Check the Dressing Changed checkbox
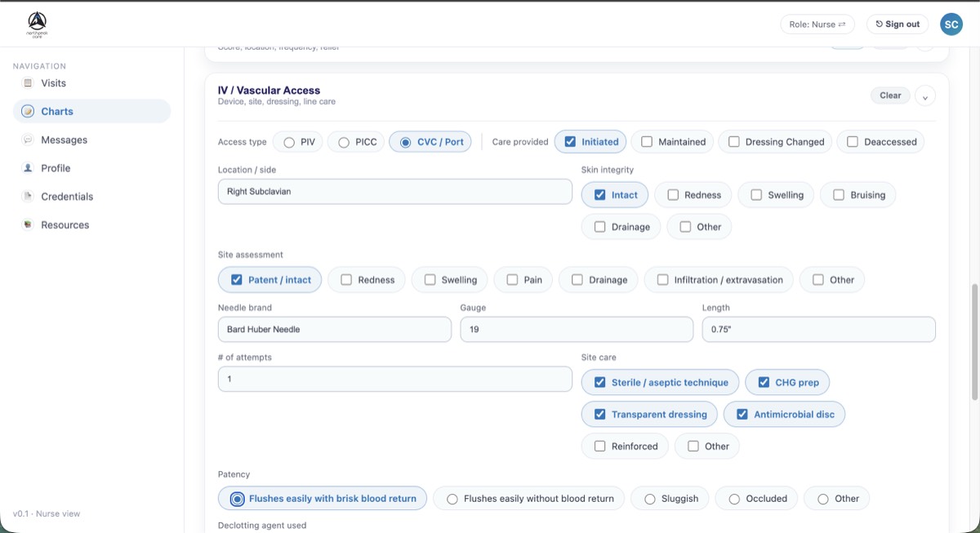Screen dimensions: 980x533 click(733, 142)
